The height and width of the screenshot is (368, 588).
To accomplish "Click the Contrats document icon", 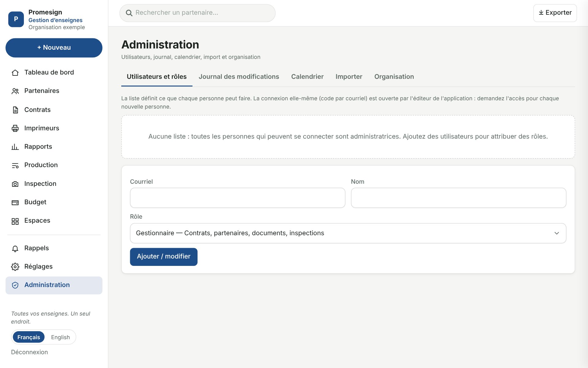I will pos(15,110).
